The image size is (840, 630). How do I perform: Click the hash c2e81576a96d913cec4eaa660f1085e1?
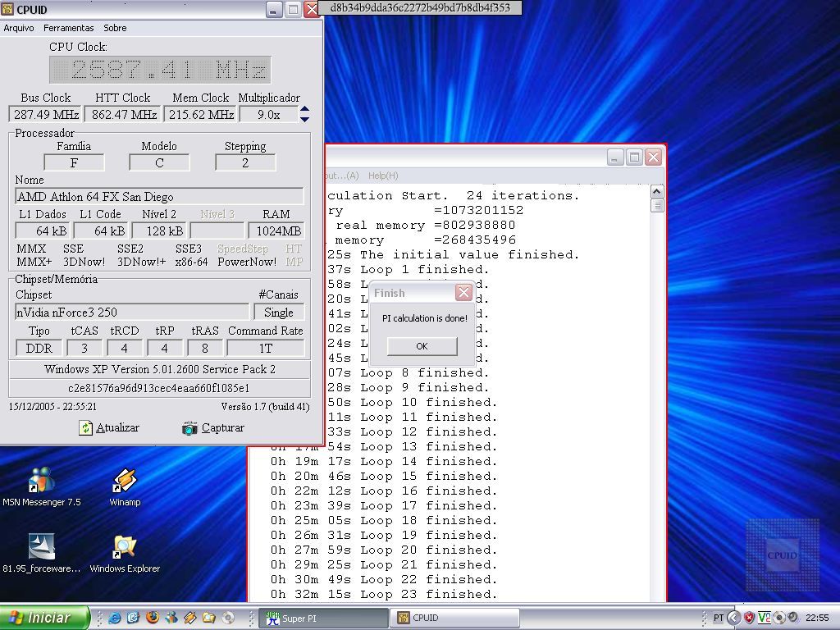coord(158,388)
